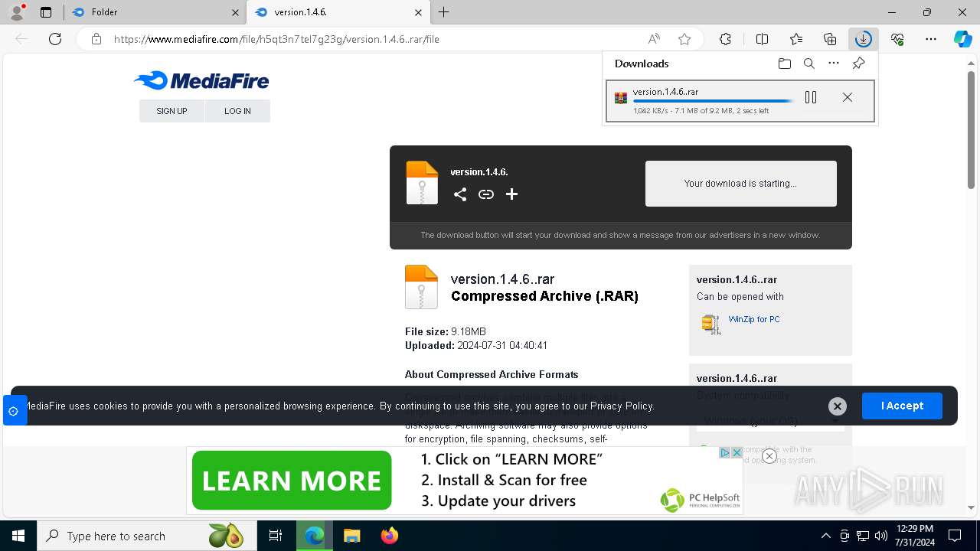Open Collections icon in toolbar
Viewport: 980px width, 551px height.
point(830,39)
